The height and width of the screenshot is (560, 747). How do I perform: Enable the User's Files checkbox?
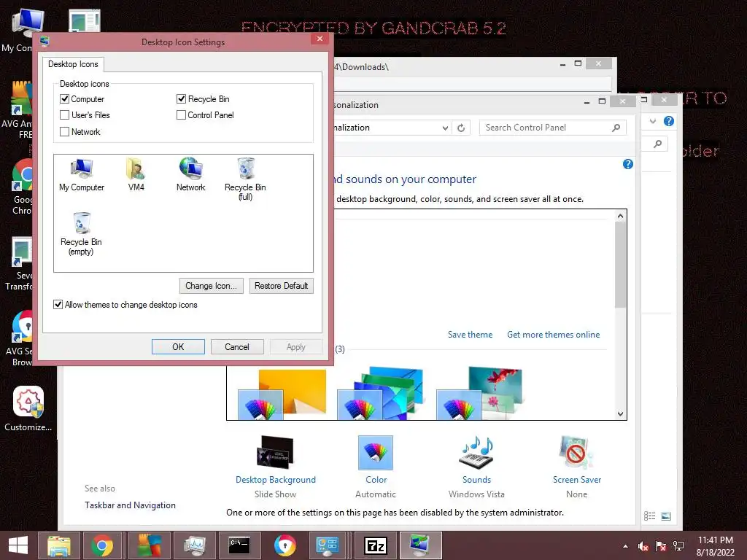click(x=64, y=114)
